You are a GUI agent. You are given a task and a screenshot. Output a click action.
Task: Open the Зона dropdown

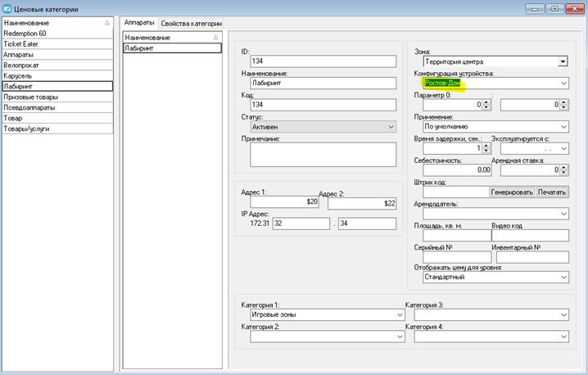[x=563, y=61]
